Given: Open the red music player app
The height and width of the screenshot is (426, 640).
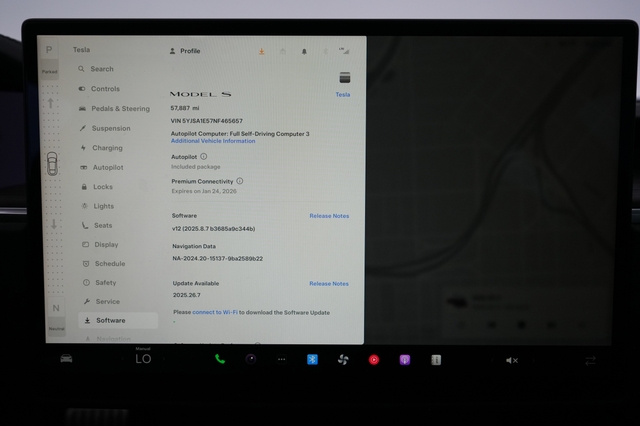Looking at the screenshot, I should (374, 360).
